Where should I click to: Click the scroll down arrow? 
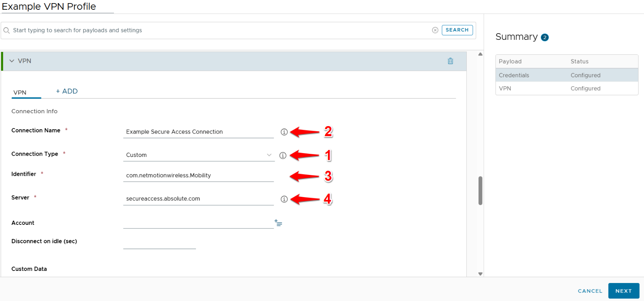[x=480, y=274]
